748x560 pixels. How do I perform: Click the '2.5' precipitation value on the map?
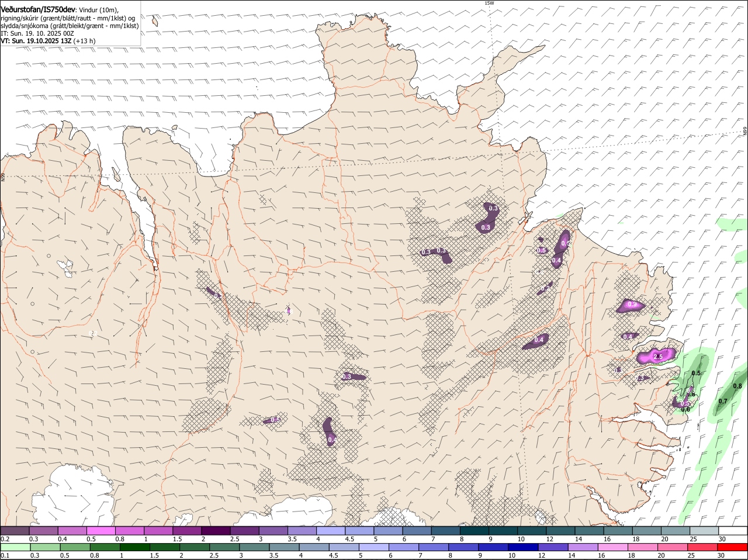658,356
